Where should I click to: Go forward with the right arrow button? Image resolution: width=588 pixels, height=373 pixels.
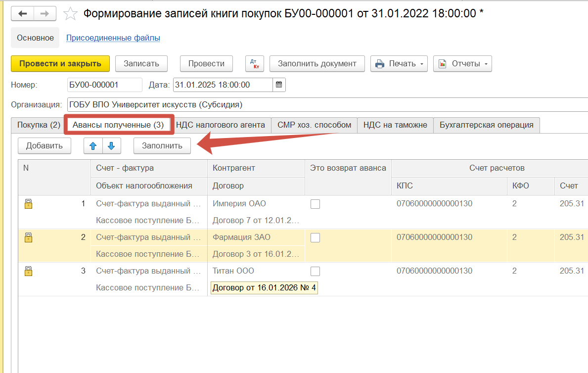click(x=45, y=13)
